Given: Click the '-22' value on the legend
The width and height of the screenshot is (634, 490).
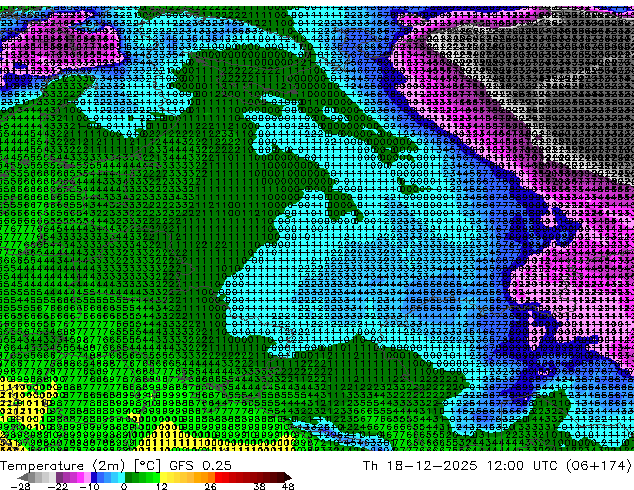Looking at the screenshot, I should pyautogui.click(x=57, y=486).
